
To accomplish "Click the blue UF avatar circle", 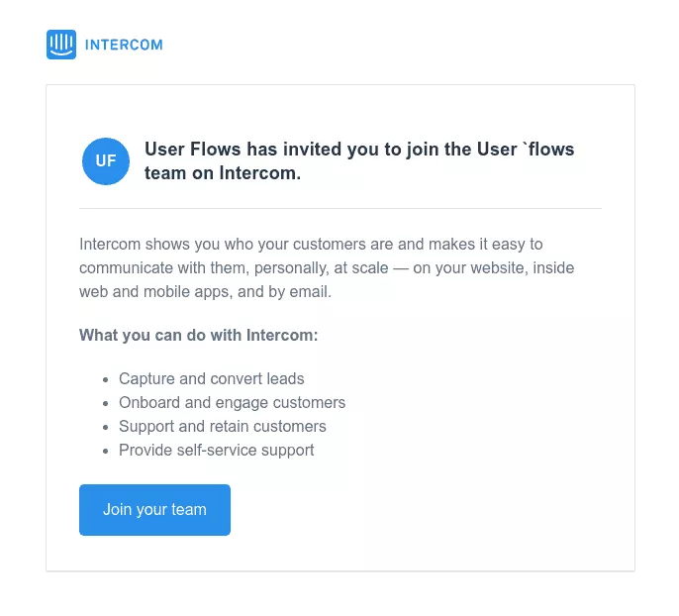I will click(x=106, y=161).
